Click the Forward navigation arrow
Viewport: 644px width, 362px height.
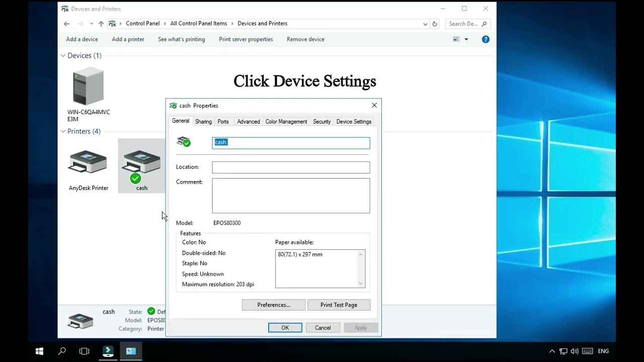(80, 24)
